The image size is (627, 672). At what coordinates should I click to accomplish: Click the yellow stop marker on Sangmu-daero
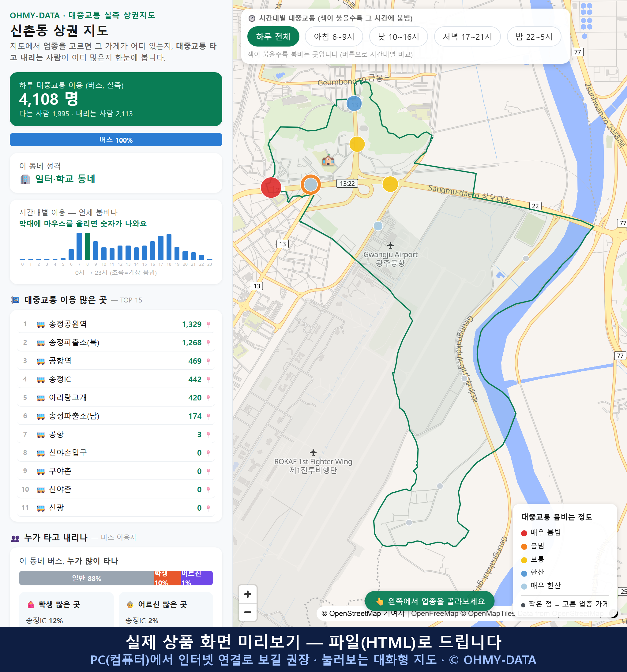coord(390,184)
